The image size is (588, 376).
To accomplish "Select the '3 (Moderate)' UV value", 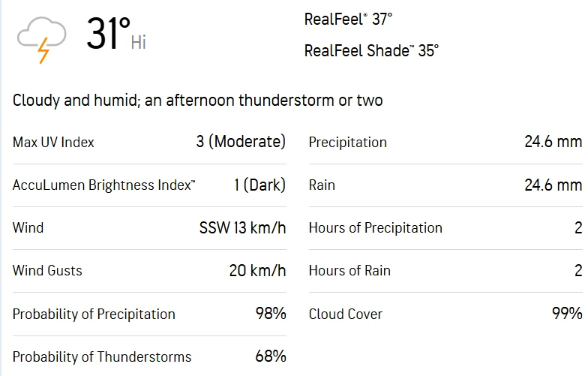I will point(241,142).
